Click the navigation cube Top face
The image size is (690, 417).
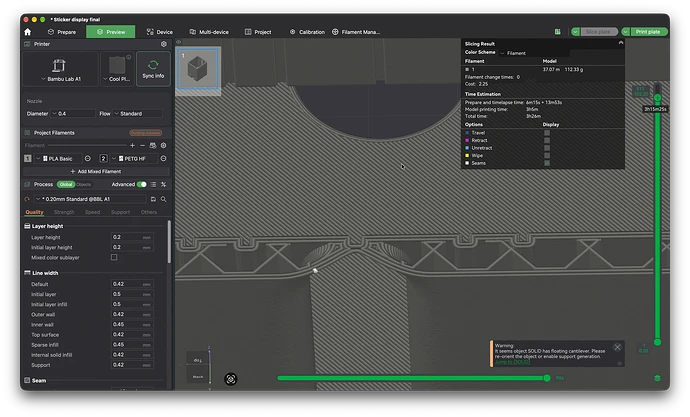coord(198,360)
